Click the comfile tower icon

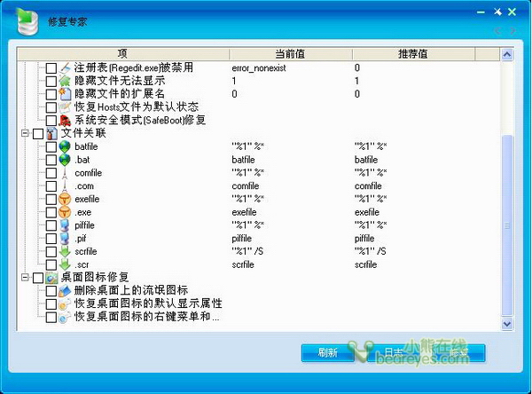[65, 173]
